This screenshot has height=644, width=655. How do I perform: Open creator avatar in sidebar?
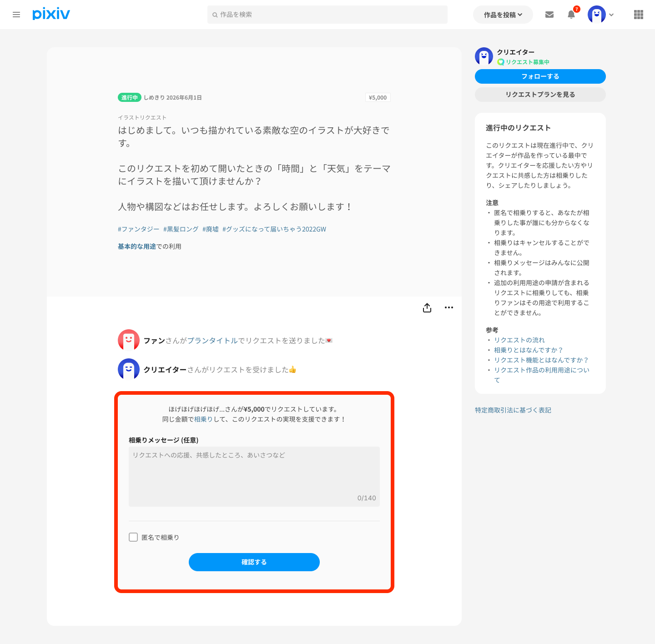484,56
